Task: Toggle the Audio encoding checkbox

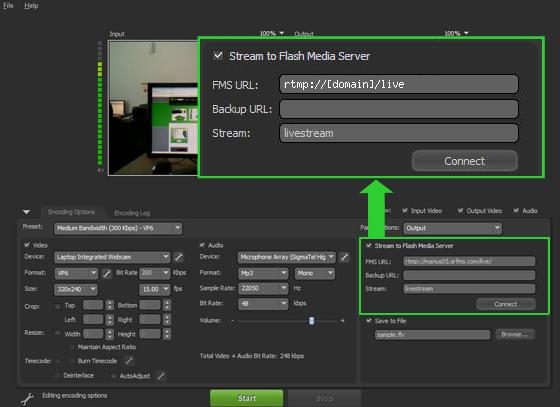Action: 202,245
